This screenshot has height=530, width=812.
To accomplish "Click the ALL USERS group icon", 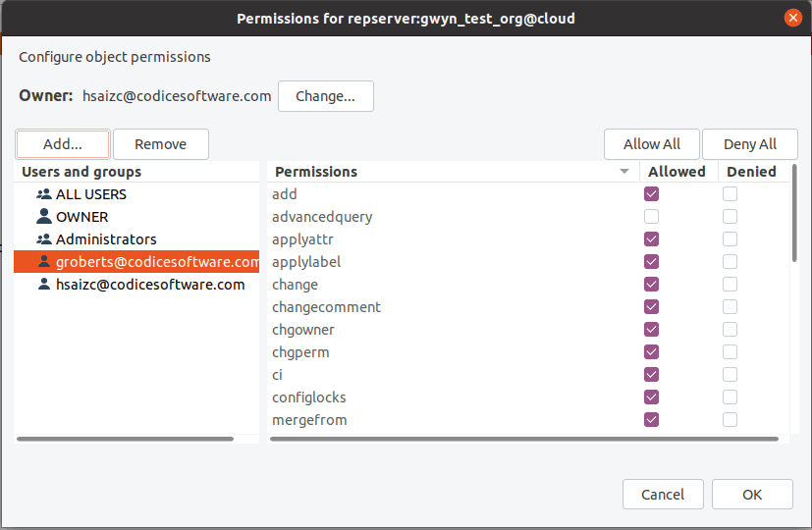I will tap(44, 194).
